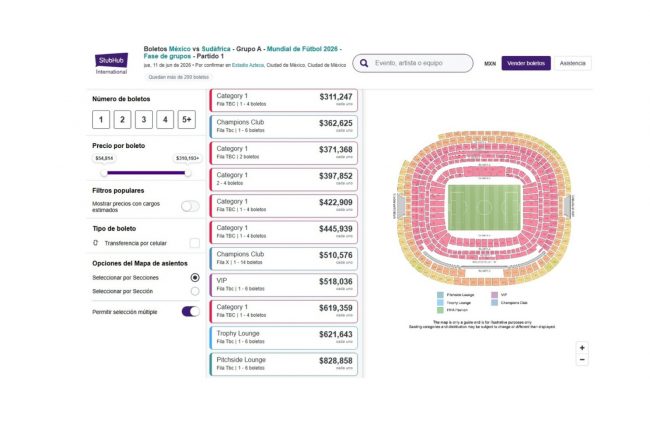Zoom in on the seat map
This screenshot has height=423, width=650.
click(582, 347)
